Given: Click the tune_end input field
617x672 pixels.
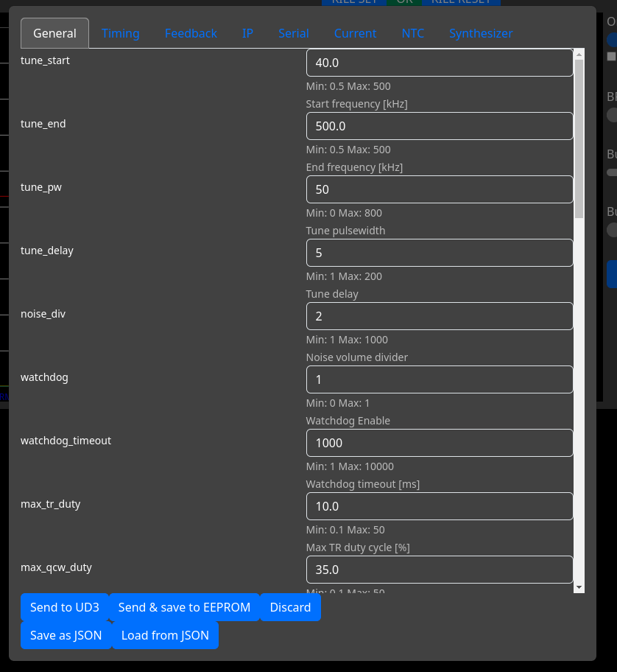Looking at the screenshot, I should point(440,126).
